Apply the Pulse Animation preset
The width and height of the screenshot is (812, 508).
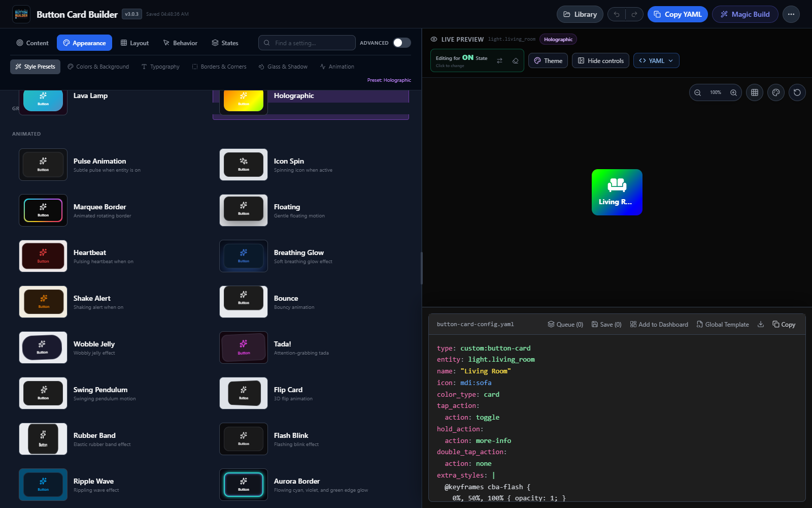point(110,165)
